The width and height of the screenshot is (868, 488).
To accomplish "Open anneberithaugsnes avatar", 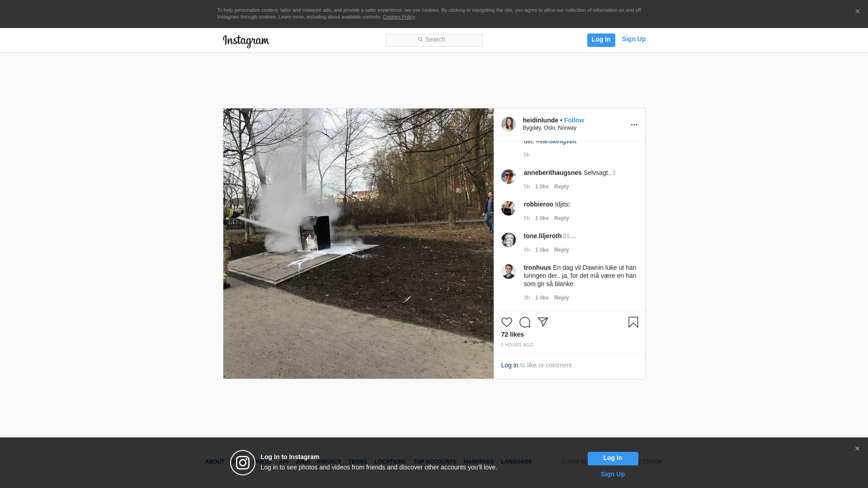I will point(509,177).
